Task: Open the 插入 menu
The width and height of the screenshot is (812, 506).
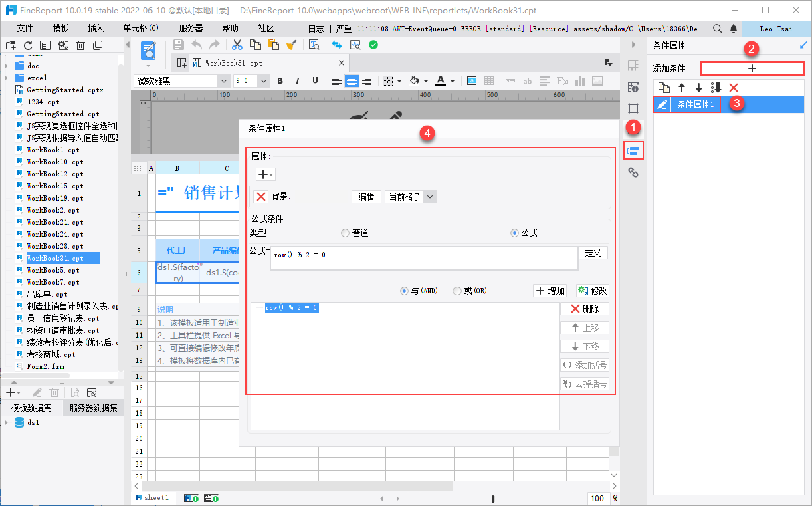Action: (x=96, y=29)
